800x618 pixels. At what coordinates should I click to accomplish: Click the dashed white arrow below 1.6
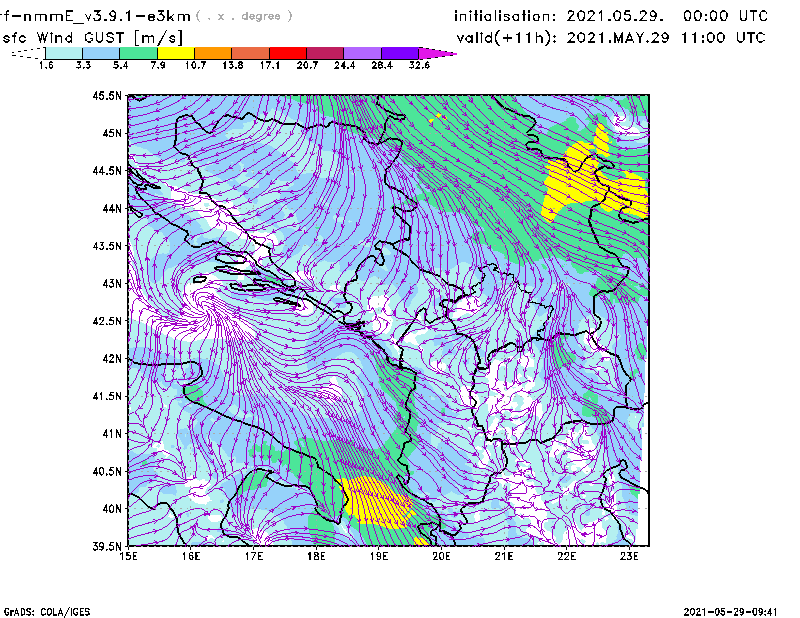point(28,53)
